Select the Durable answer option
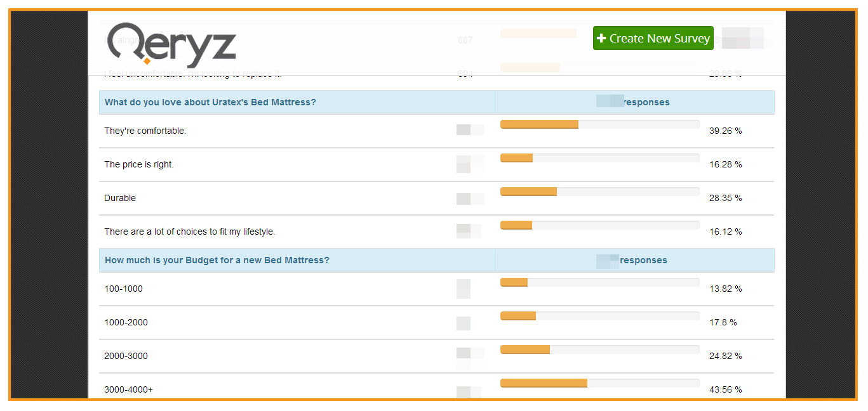The image size is (868, 411). 120,197
